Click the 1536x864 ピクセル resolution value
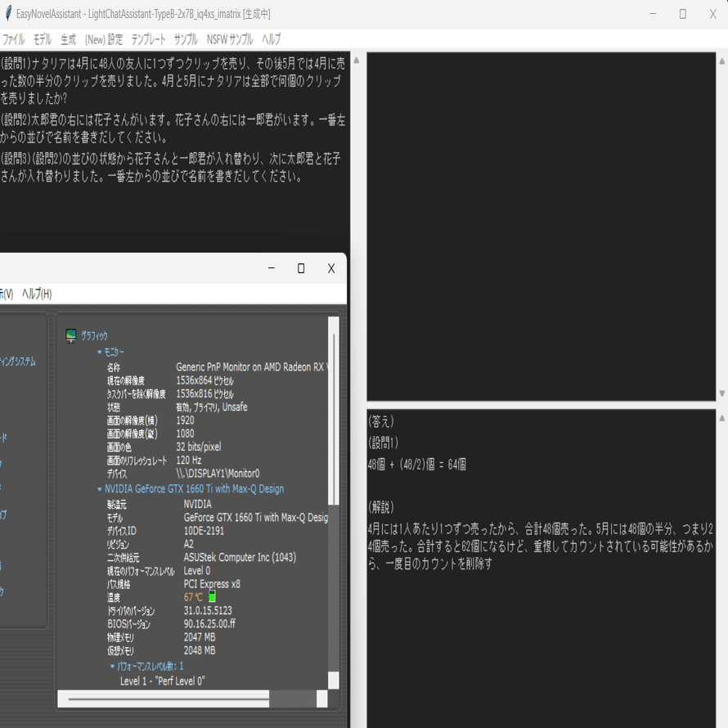The height and width of the screenshot is (728, 728). [x=204, y=380]
